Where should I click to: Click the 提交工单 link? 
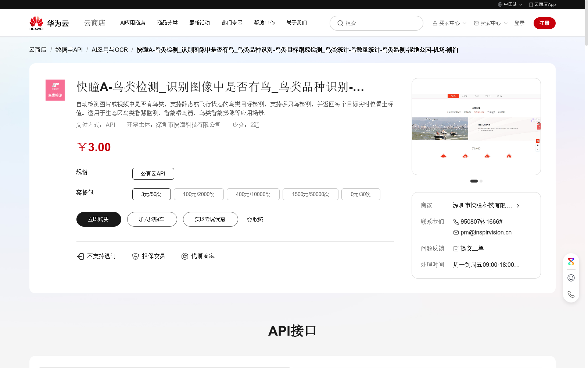472,249
